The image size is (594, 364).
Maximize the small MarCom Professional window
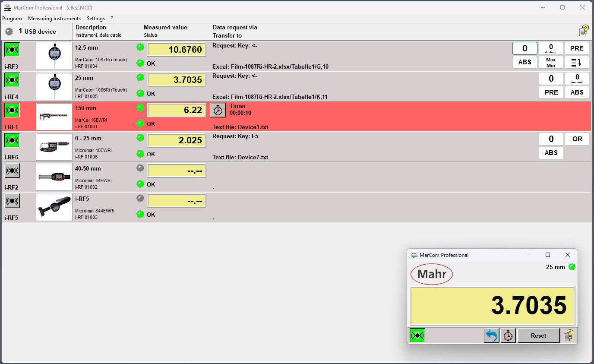click(x=548, y=255)
